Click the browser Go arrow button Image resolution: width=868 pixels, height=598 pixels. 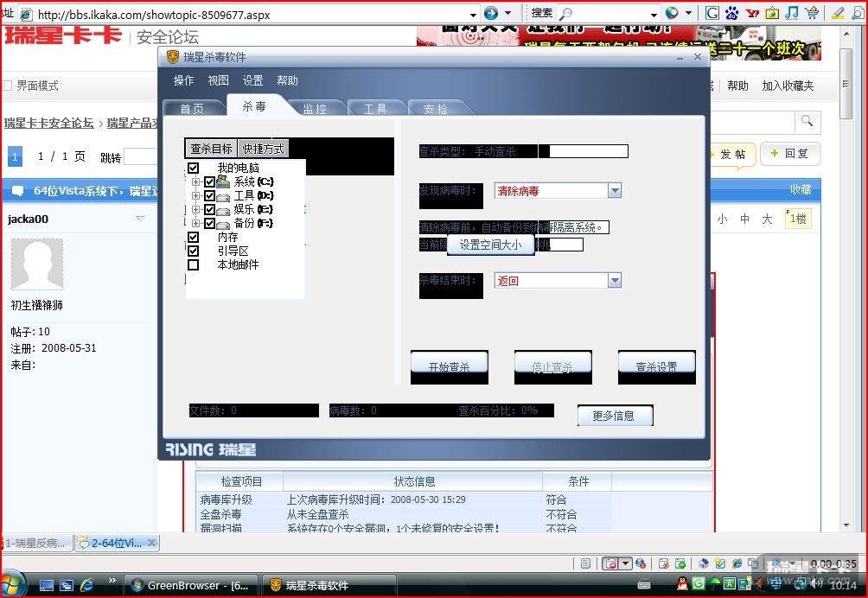point(491,13)
